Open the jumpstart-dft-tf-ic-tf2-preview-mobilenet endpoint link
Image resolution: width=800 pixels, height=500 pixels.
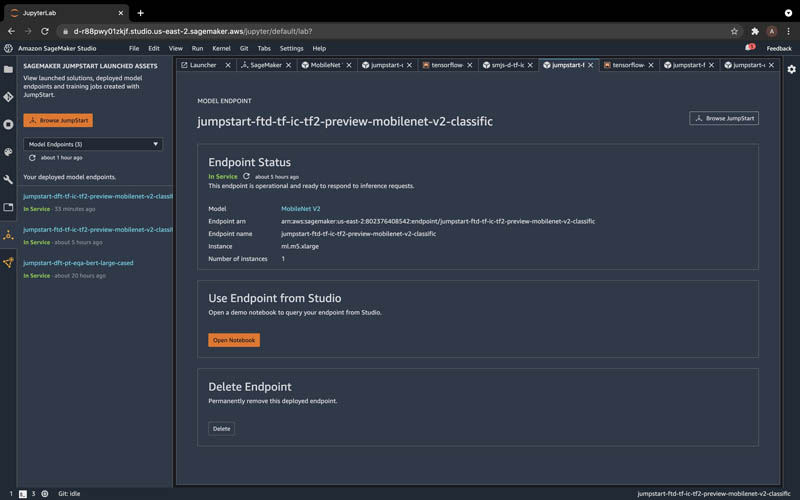[98, 196]
